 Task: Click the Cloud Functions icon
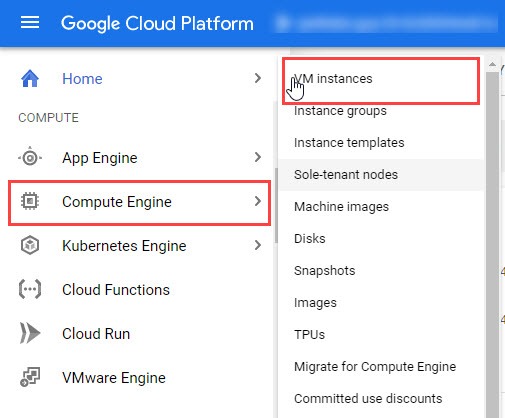[x=30, y=289]
